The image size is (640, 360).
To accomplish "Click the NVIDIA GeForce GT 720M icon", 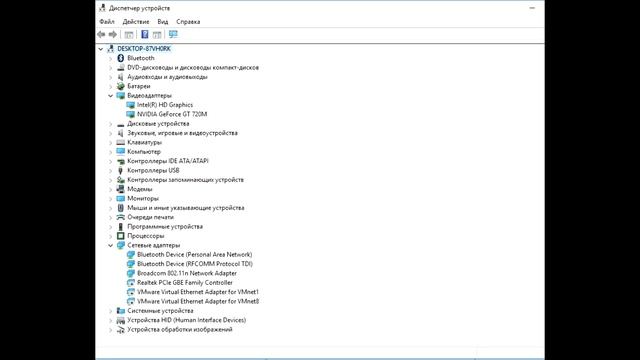I will click(x=131, y=115).
